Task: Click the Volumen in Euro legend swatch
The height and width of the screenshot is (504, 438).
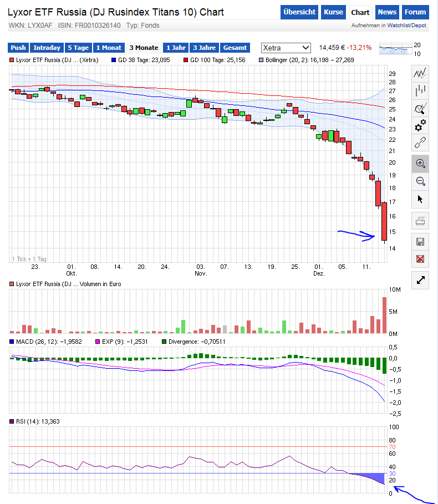Action: point(12,284)
